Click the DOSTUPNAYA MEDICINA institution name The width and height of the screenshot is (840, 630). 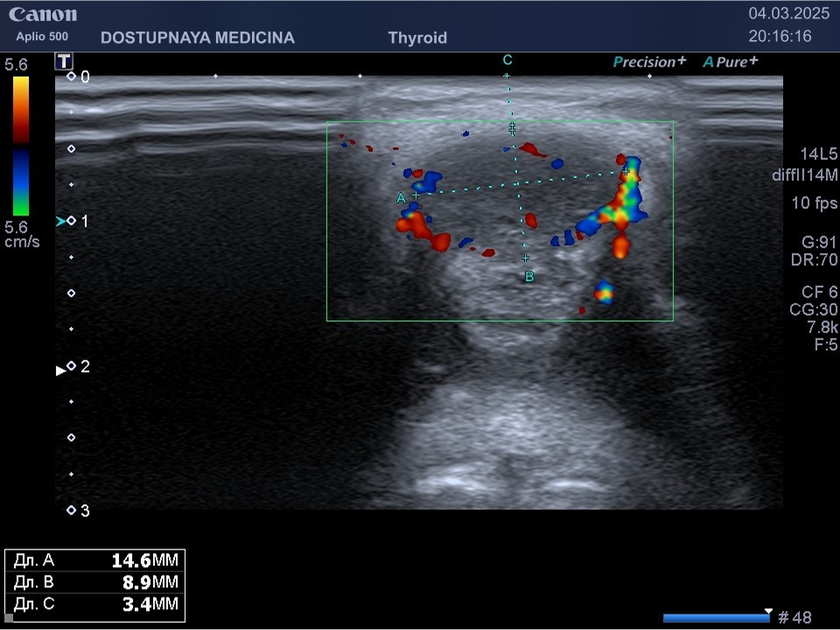click(198, 38)
